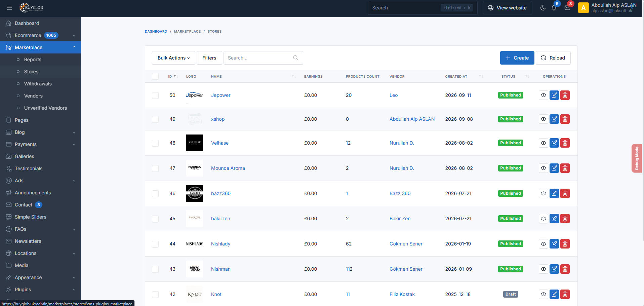This screenshot has height=306, width=644.
Task: View the bazz360 store with the eye icon
Action: click(544, 193)
